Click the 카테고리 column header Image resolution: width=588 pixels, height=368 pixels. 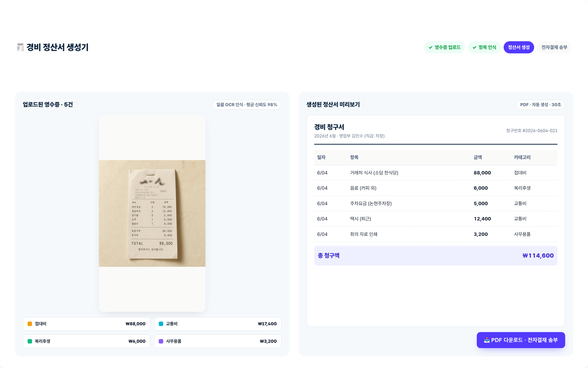(522, 157)
